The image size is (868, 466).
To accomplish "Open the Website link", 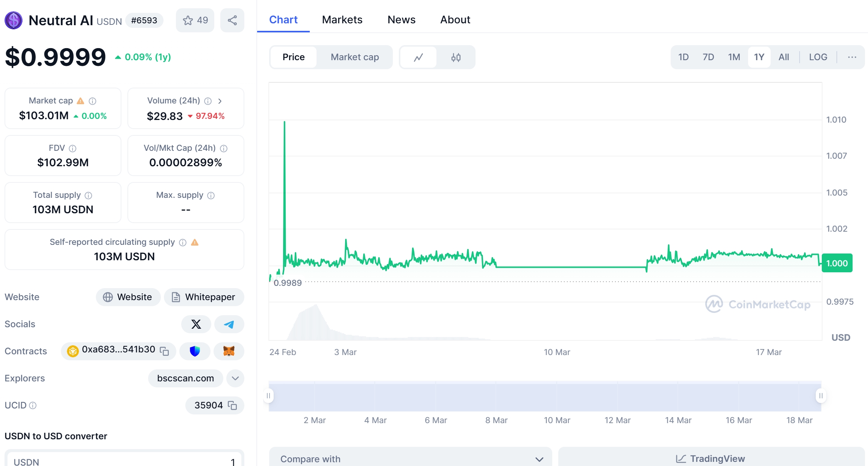I will pyautogui.click(x=127, y=297).
